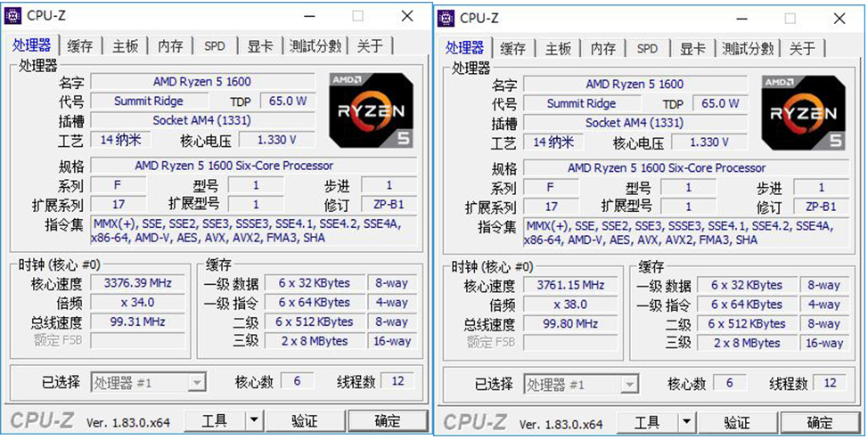Open 工具 dropdown arrow in left window
Screen dimensions: 868x439
tap(253, 421)
